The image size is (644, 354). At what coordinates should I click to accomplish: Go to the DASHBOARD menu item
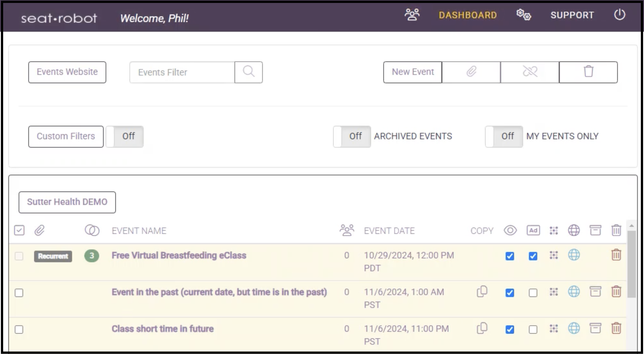[x=468, y=15]
